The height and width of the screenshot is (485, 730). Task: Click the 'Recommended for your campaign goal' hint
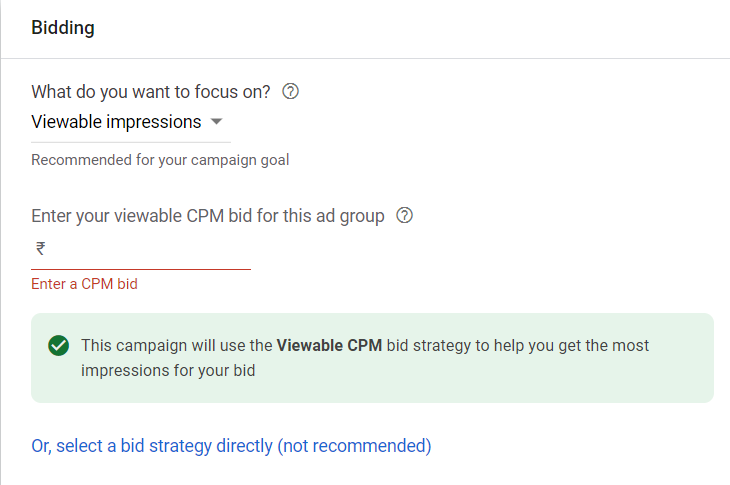(160, 160)
